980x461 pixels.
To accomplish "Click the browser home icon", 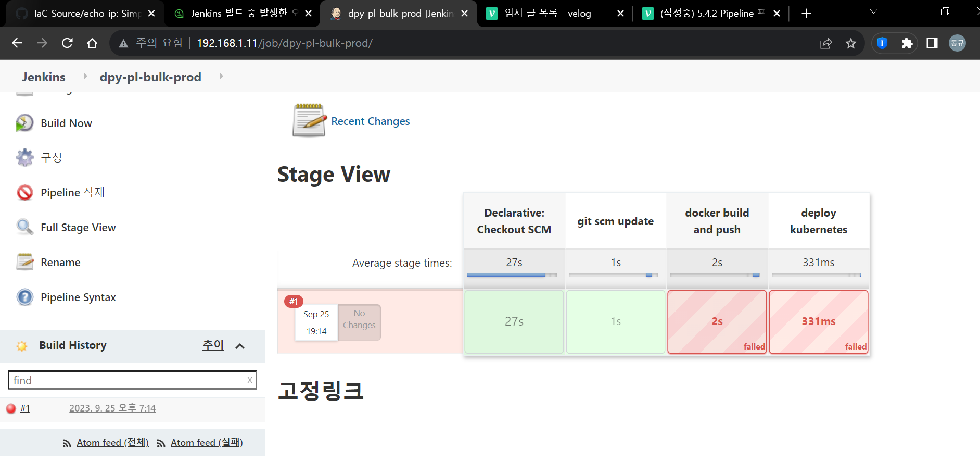I will point(92,43).
